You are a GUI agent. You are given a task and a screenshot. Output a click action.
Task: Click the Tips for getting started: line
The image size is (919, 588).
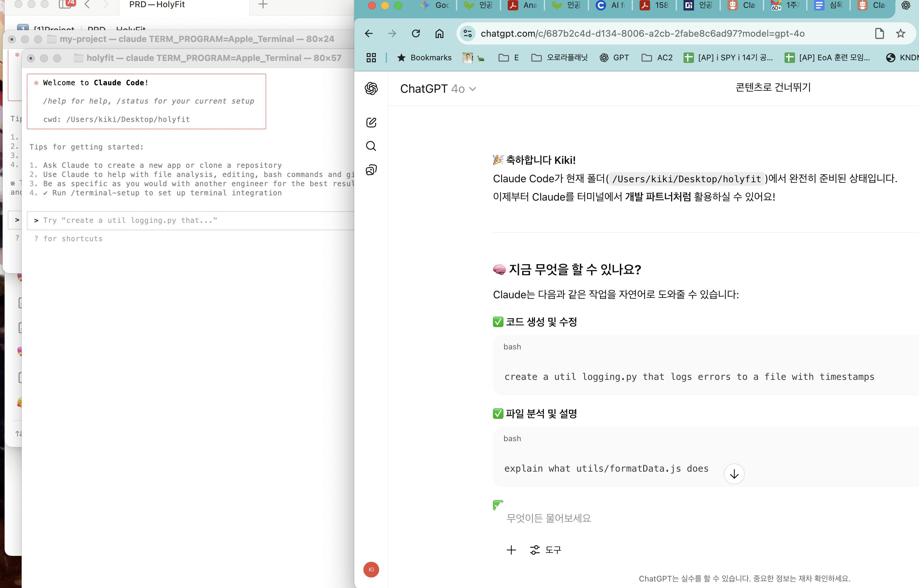coord(86,147)
